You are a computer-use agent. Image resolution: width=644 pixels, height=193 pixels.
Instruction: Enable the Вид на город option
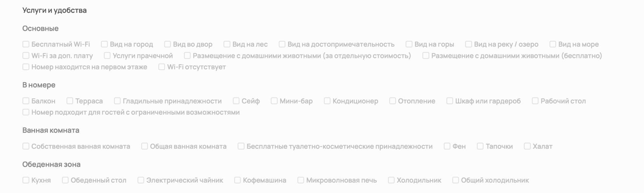[x=104, y=44]
